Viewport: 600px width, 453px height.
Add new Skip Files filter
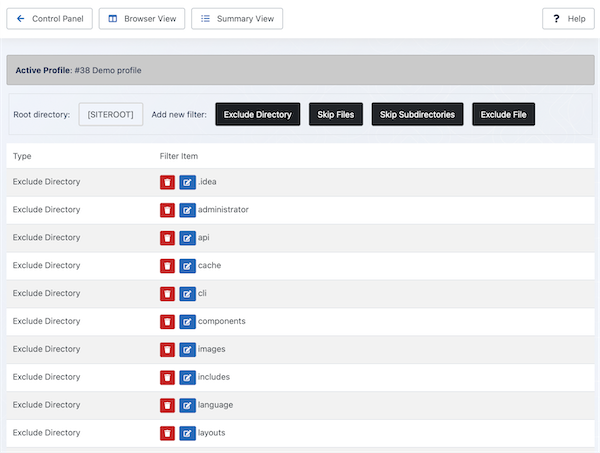(336, 114)
